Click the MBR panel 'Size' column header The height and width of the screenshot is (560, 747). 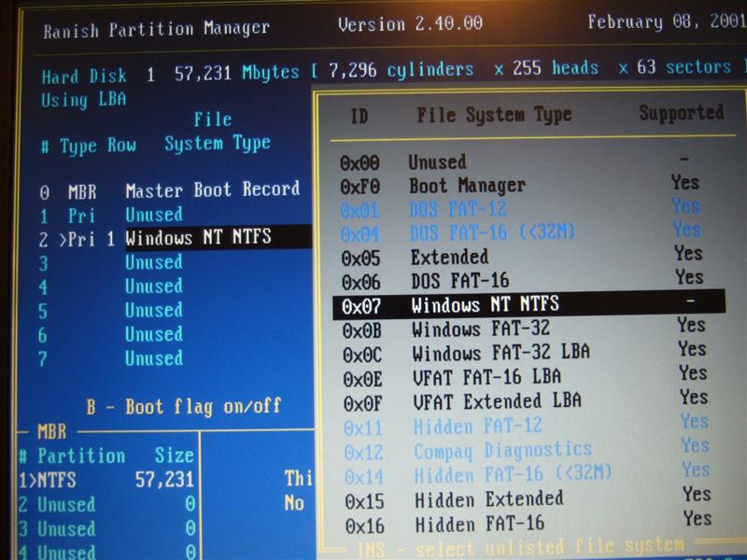[x=175, y=455]
